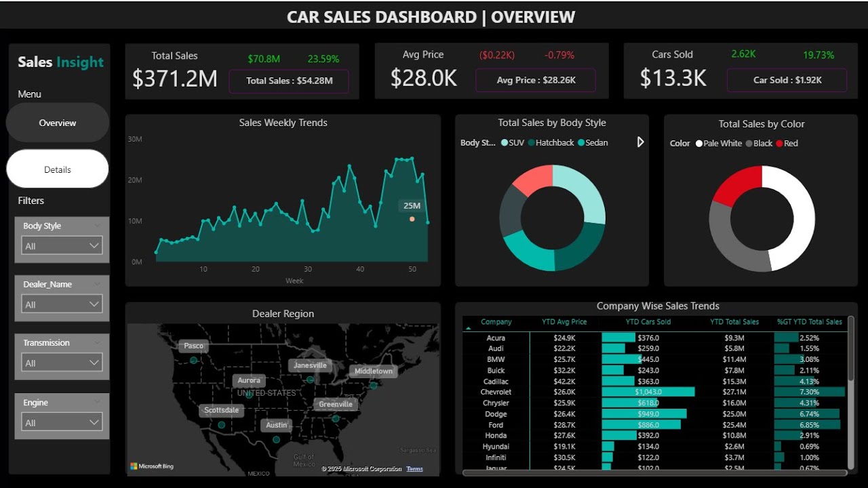Select the Chrysler company row
The width and height of the screenshot is (868, 488).
point(654,403)
